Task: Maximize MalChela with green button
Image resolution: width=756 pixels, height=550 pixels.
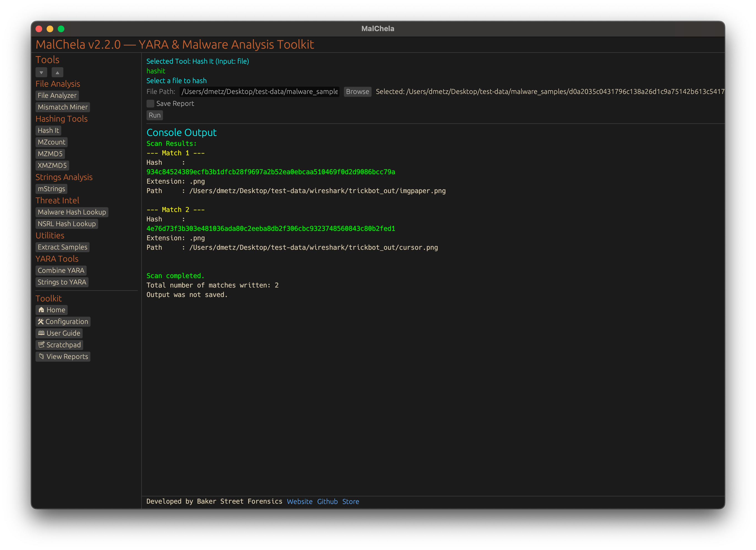Action: click(x=61, y=29)
